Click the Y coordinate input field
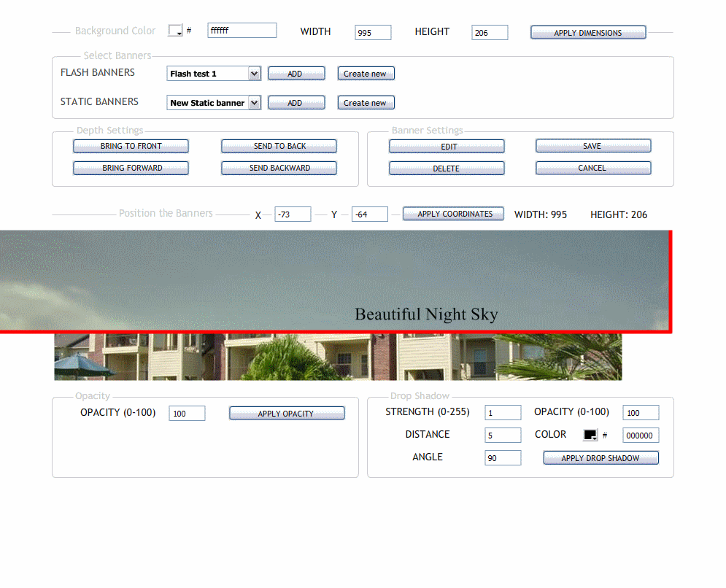The width and height of the screenshot is (726, 588). click(x=369, y=214)
